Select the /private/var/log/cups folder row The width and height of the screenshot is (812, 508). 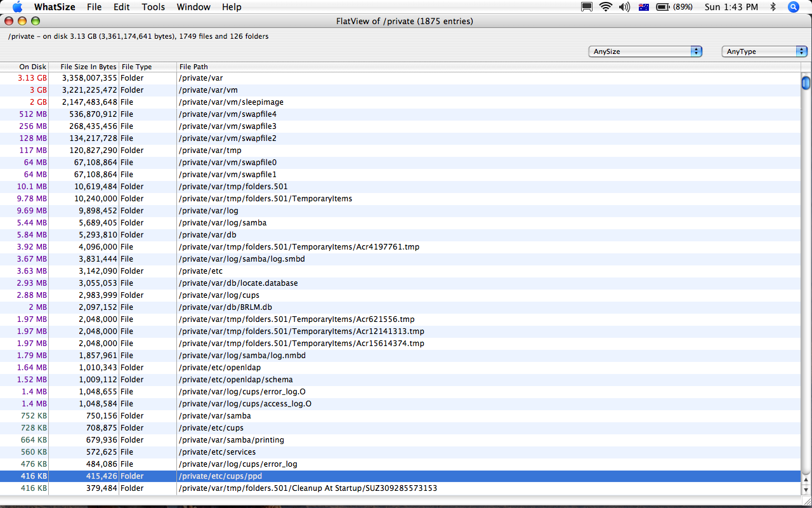coord(400,295)
